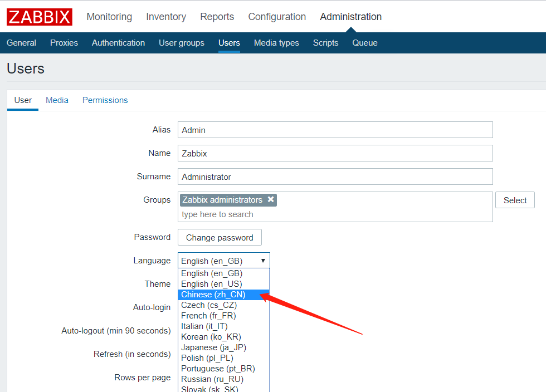Click Change password button

pos(220,237)
